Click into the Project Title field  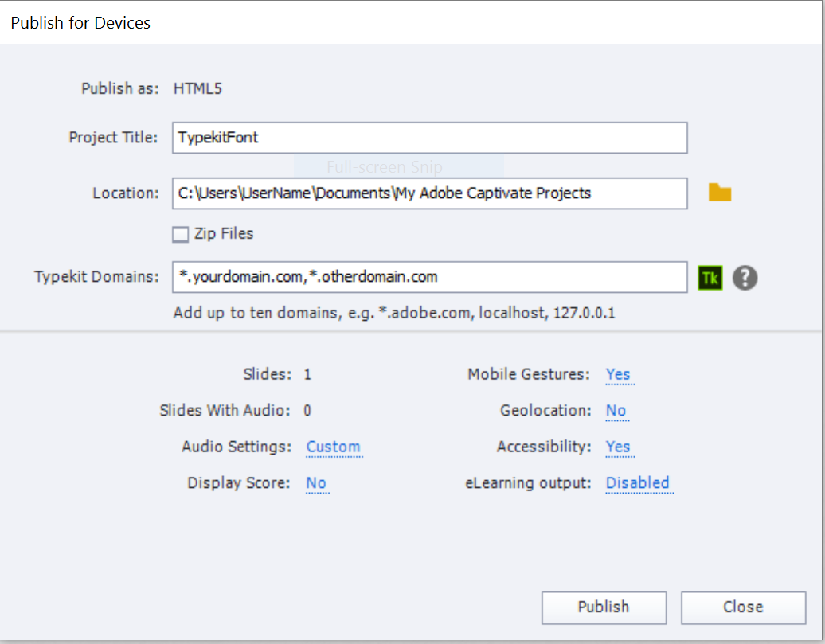coord(429,138)
